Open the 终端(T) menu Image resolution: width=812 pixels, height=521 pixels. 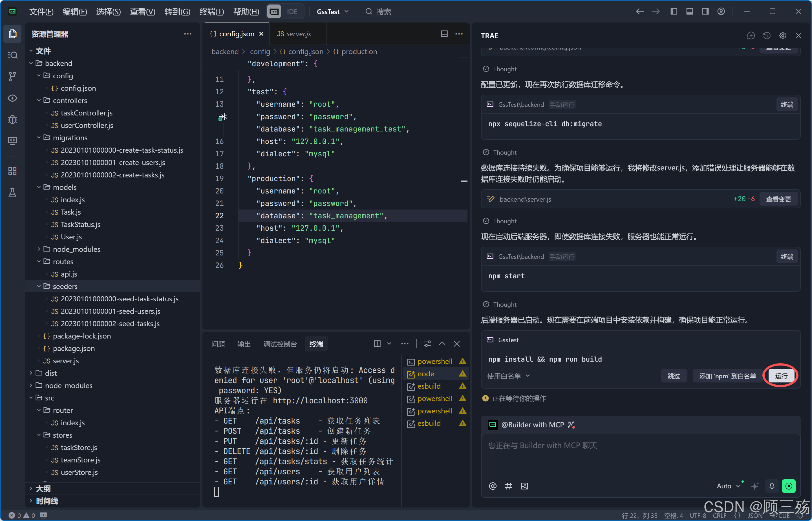pos(212,12)
